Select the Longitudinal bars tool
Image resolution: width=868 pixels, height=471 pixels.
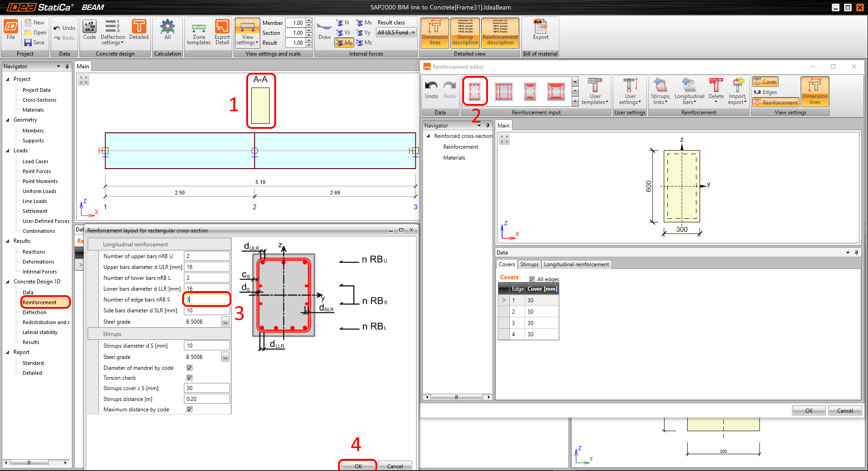click(x=689, y=90)
